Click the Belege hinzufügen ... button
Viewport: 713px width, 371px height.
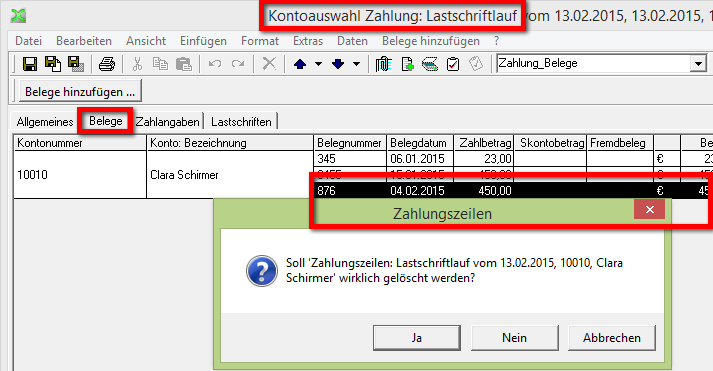pyautogui.click(x=80, y=92)
